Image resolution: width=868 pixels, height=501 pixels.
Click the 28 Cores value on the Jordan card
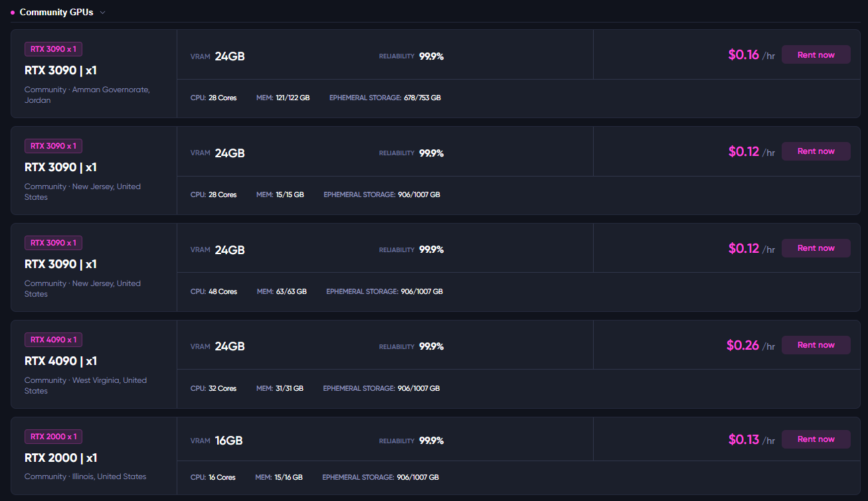(222, 98)
